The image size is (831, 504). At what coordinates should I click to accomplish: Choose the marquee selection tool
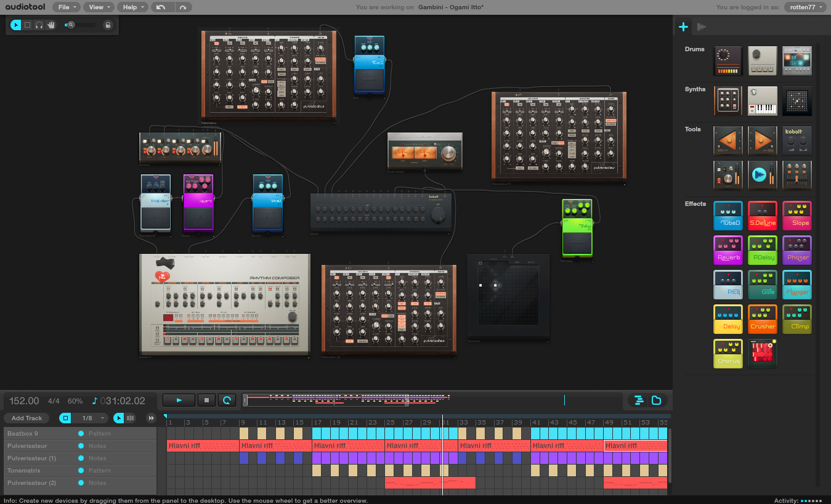(x=28, y=25)
